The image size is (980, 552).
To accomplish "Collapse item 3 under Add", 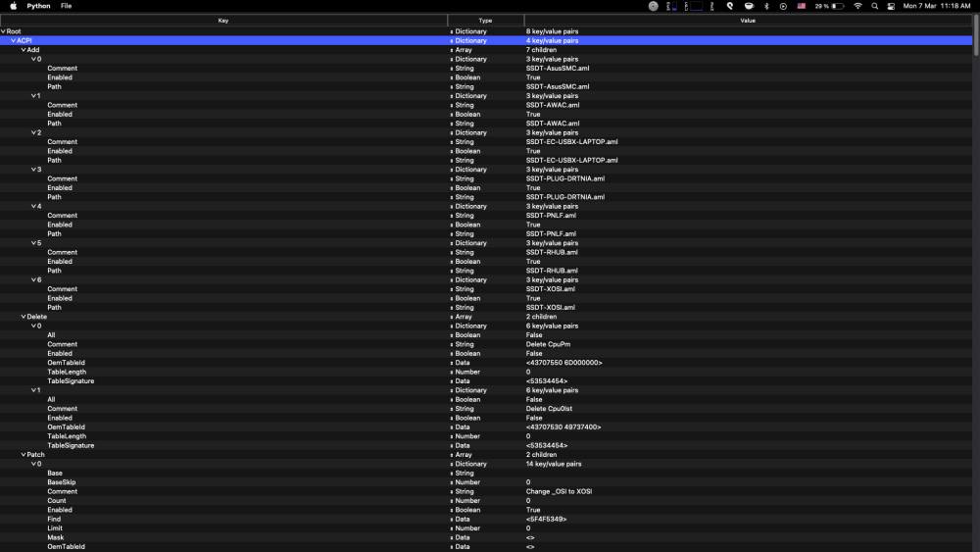I will coord(33,170).
